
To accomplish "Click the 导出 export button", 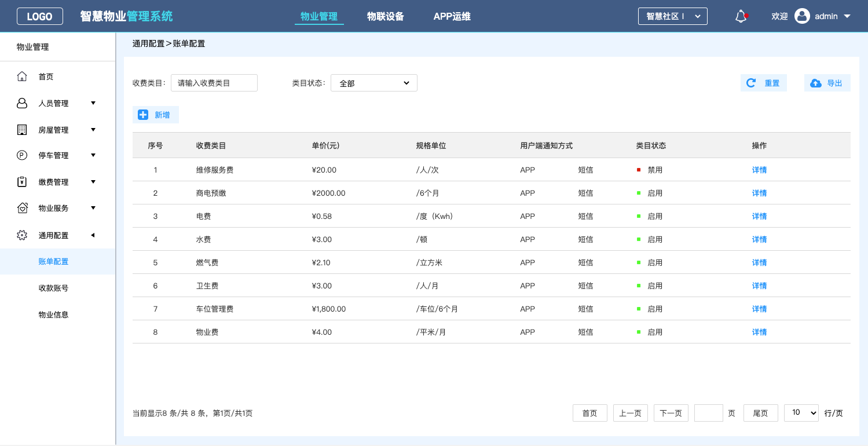I will pyautogui.click(x=827, y=83).
